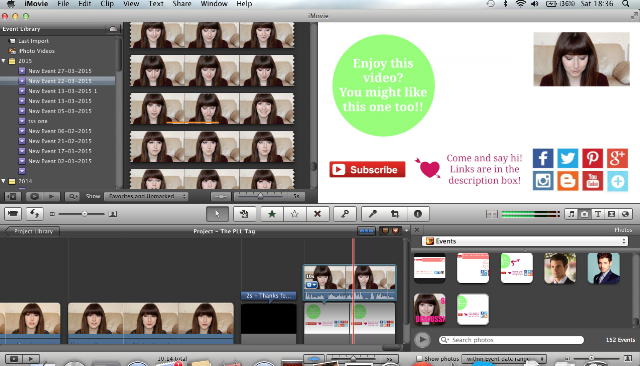Collapse the 2015 events folder
This screenshot has height=366, width=640.
(x=4, y=61)
